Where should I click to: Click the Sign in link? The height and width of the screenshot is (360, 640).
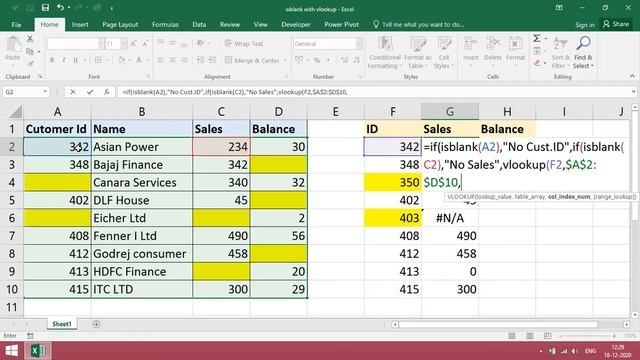(584, 25)
